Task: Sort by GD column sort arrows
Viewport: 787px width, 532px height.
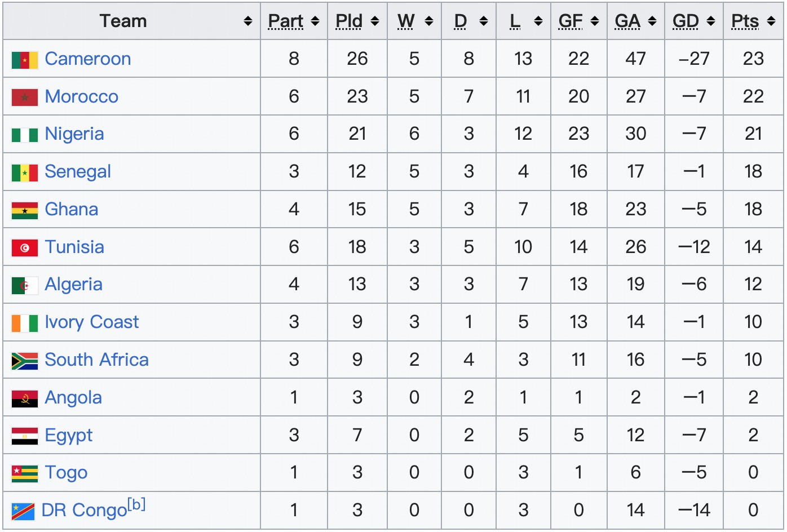Action: [x=711, y=21]
